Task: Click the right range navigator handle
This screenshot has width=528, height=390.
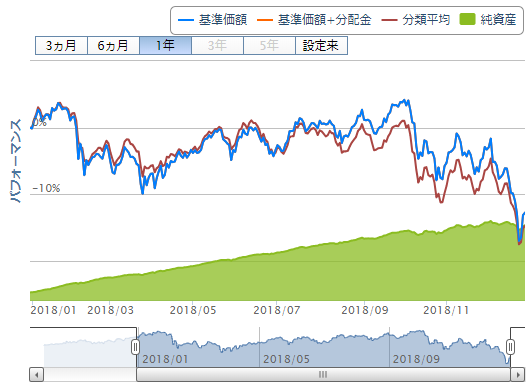Action: tap(510, 347)
